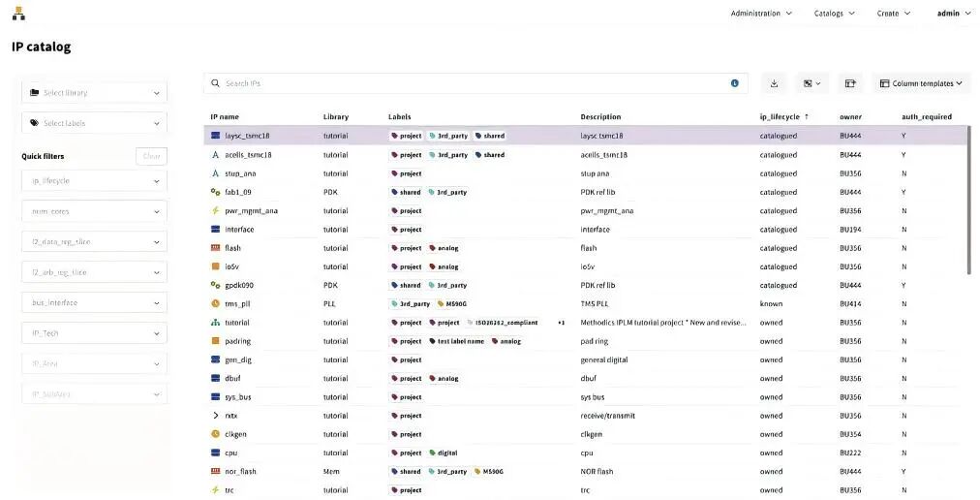Click the +1 more labels indicator on tutorial

561,323
